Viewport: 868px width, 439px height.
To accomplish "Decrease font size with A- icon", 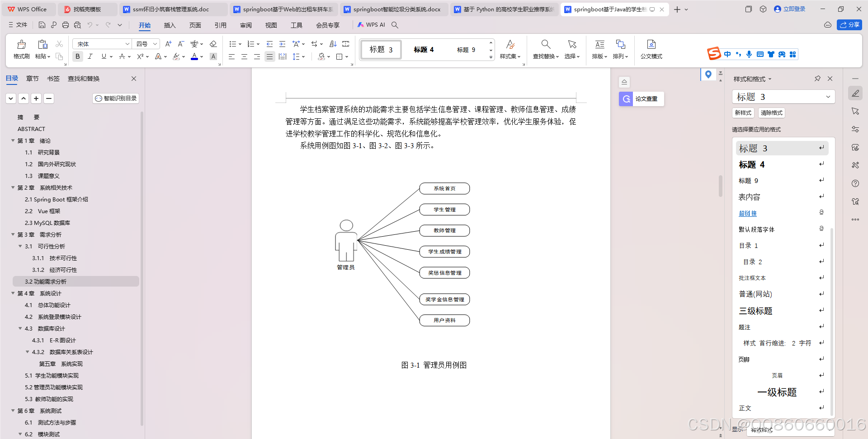I will (x=181, y=44).
